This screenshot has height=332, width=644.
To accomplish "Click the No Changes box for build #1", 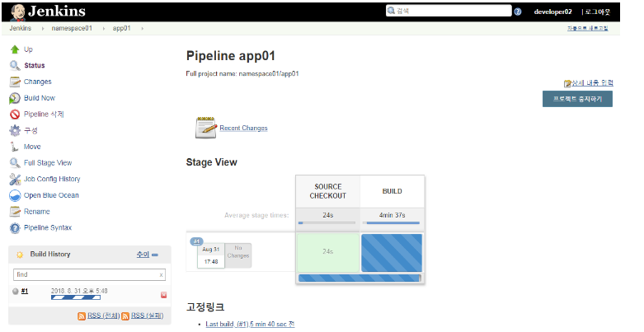I will coord(238,255).
